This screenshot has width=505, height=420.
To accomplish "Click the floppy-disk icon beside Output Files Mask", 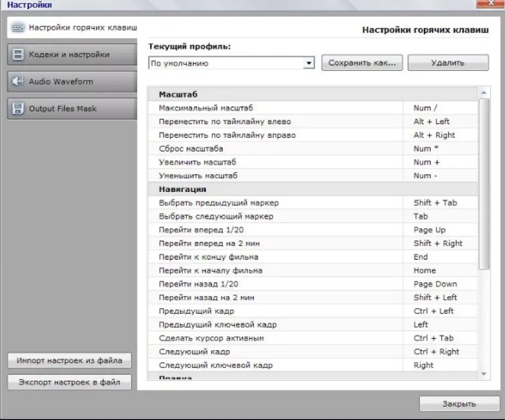I will [x=18, y=109].
